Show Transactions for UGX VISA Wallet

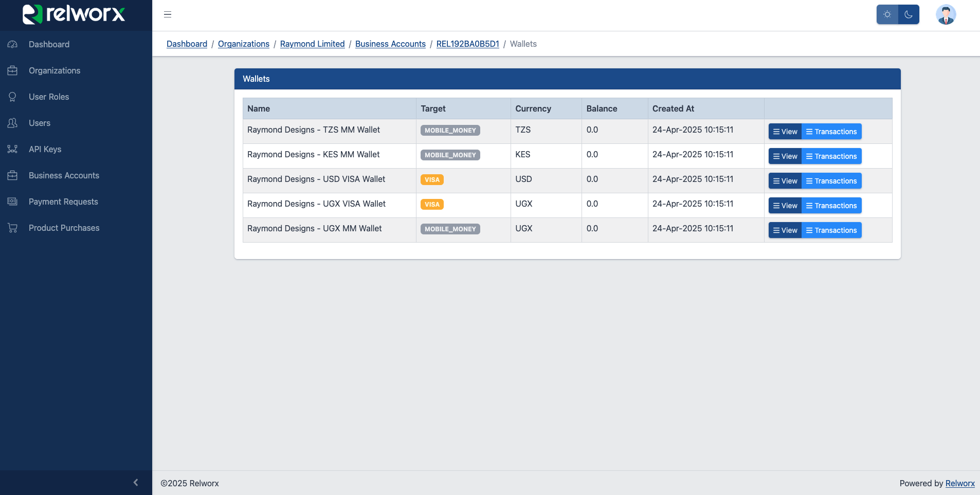tap(831, 206)
